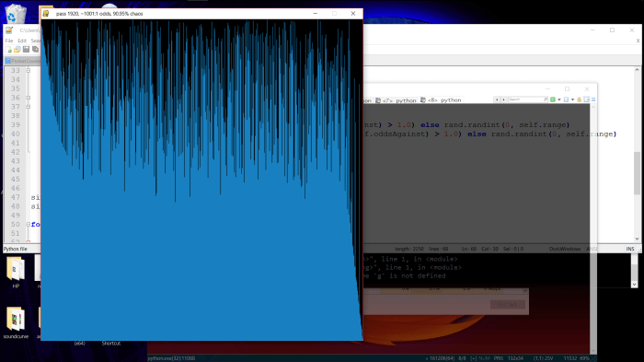
Task: Open dropdown next to green new-console button
Action: tap(559, 99)
